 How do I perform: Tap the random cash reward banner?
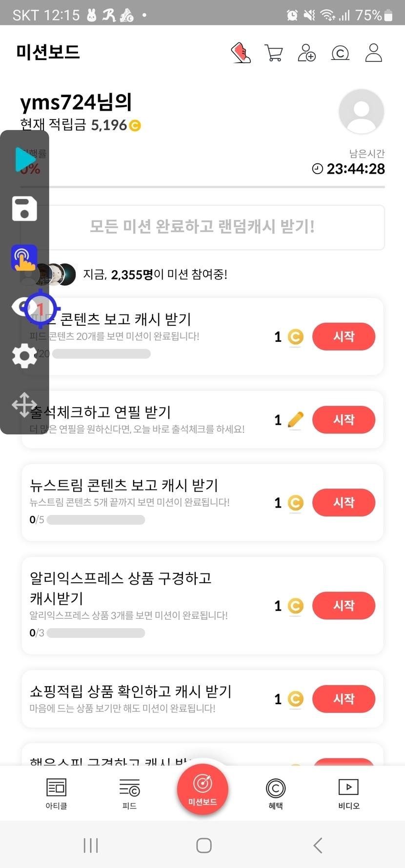(x=202, y=227)
